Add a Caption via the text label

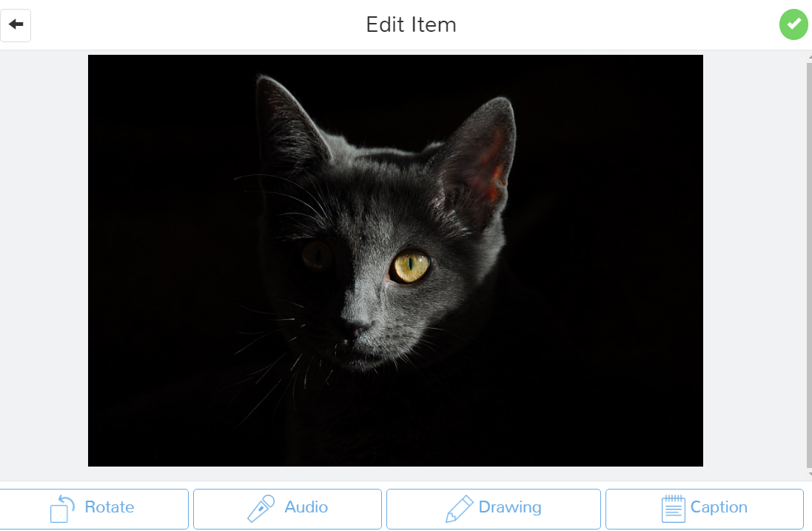point(719,507)
